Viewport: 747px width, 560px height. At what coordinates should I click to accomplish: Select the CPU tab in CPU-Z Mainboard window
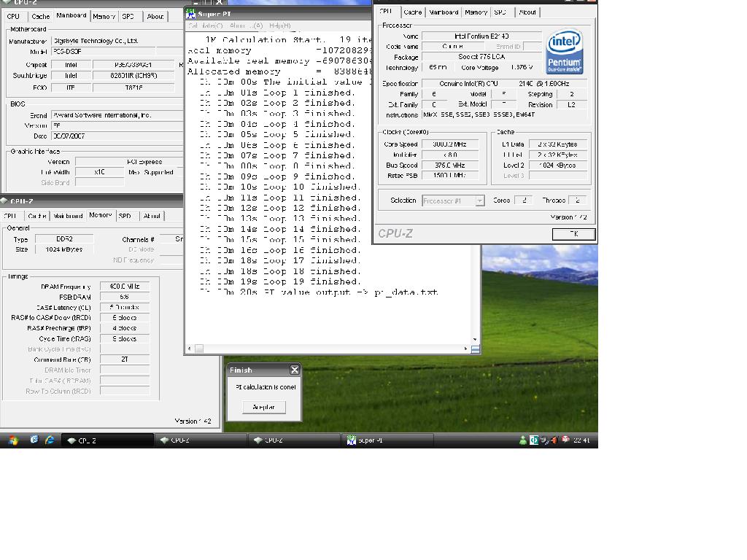pos(13,16)
